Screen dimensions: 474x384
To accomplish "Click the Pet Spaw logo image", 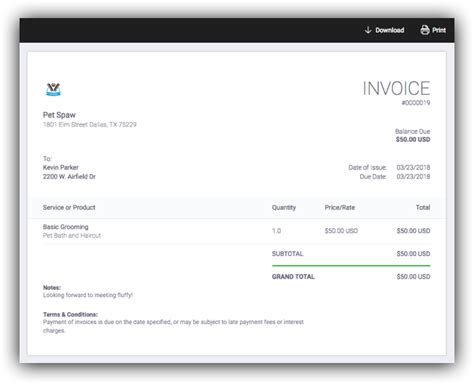I will pyautogui.click(x=53, y=89).
